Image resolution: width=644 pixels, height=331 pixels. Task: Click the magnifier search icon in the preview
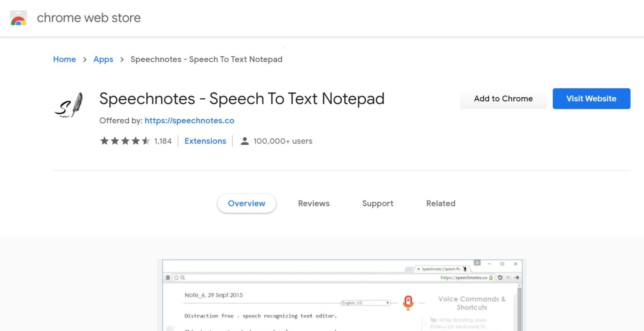tap(183, 278)
